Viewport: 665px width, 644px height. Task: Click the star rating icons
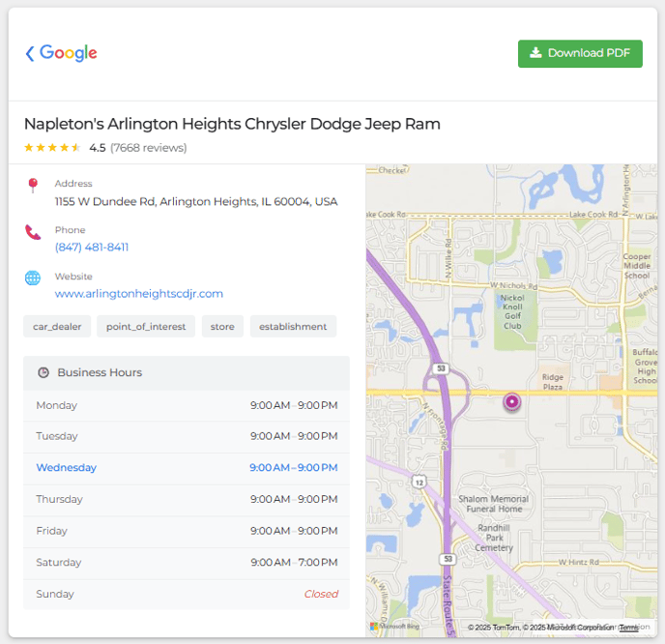[x=52, y=148]
